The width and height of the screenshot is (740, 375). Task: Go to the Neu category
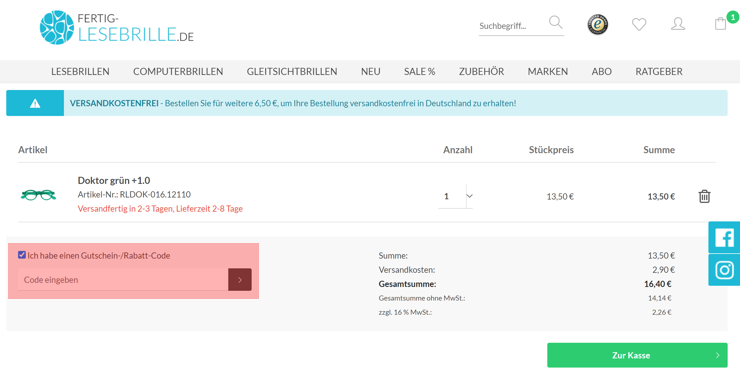point(370,72)
